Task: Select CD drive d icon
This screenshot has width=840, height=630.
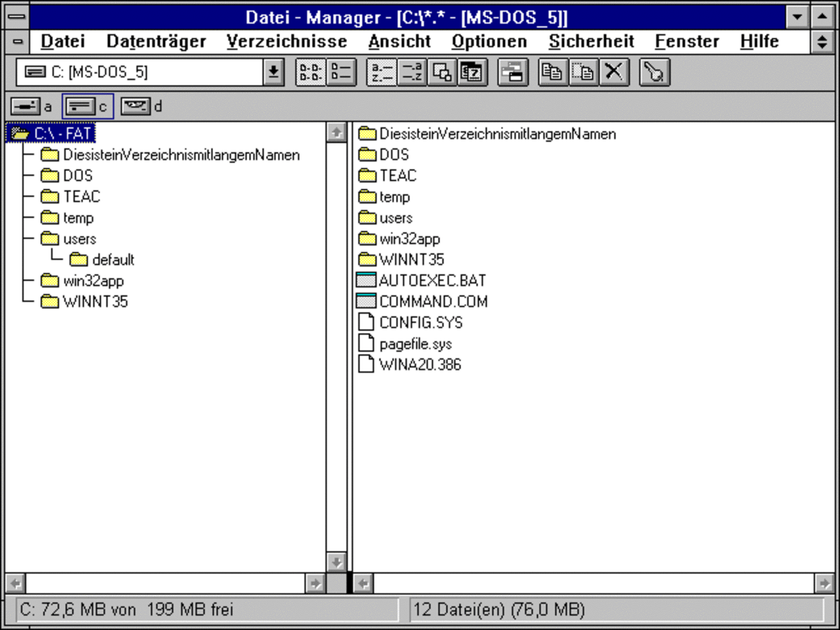Action: pos(136,106)
